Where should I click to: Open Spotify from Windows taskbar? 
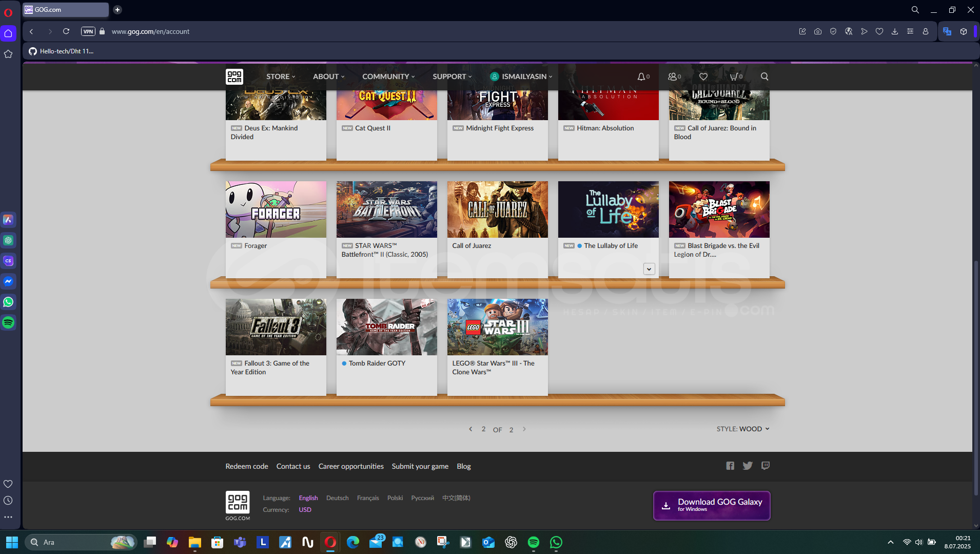click(534, 542)
